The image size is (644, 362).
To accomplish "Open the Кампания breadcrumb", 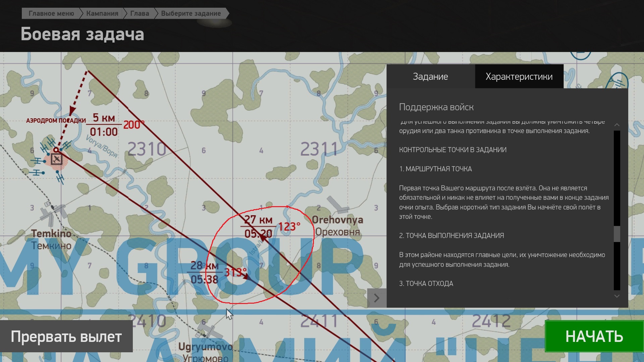I will tap(102, 13).
